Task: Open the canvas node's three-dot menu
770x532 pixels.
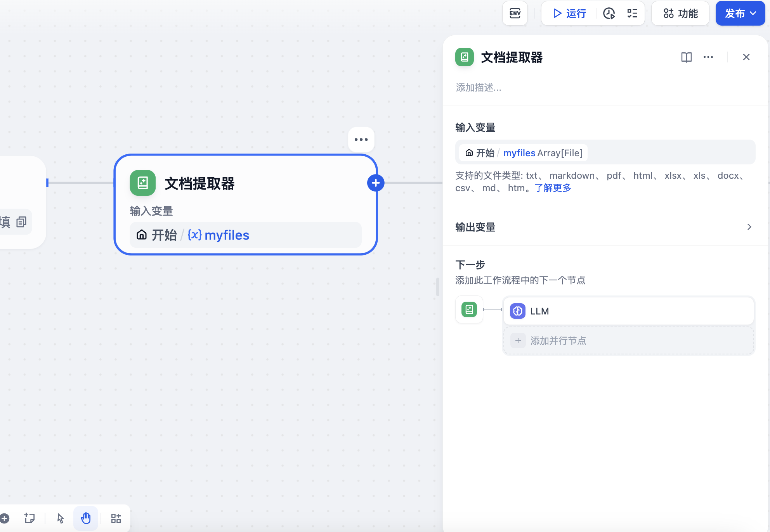Action: (x=361, y=139)
